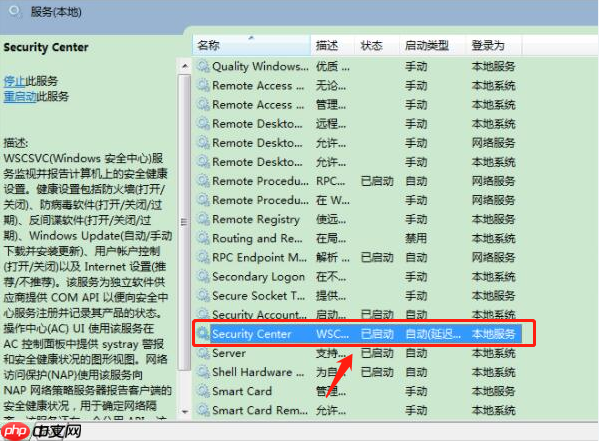The image size is (599, 441).
Task: Select the Smart Card Rem... service
Action: (260, 410)
